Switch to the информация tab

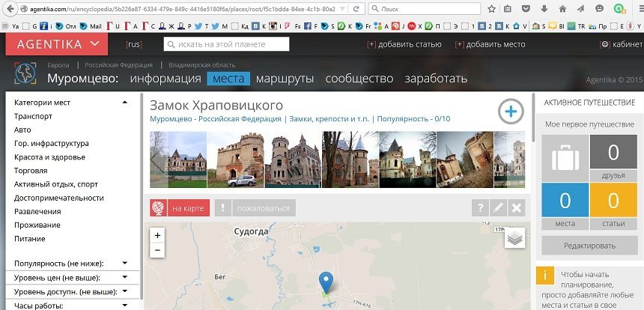point(165,79)
